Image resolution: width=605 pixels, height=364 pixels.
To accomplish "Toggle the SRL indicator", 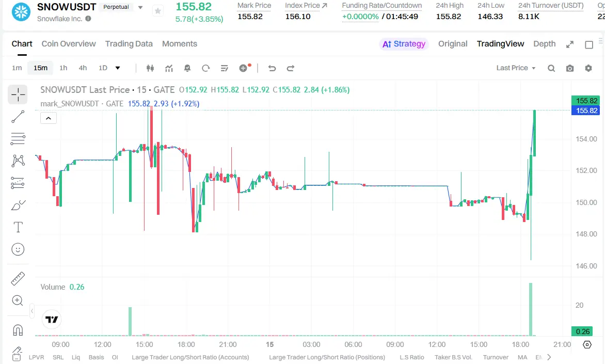I will pos(58,357).
